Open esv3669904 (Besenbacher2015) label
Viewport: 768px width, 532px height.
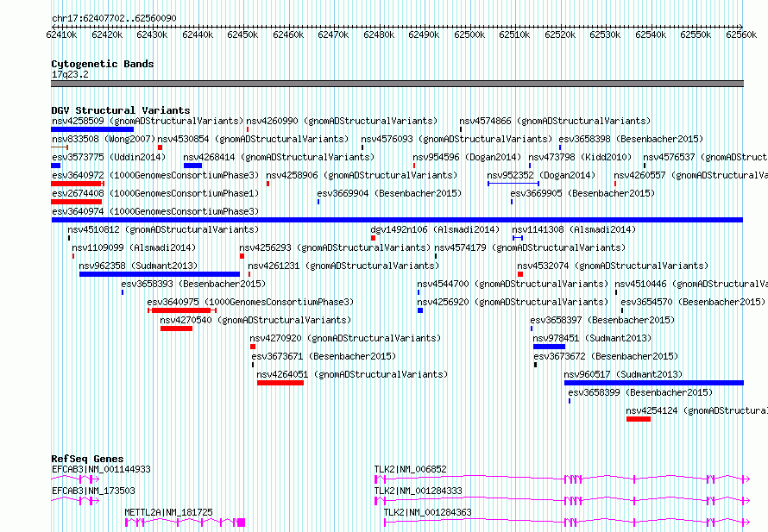[x=389, y=193]
